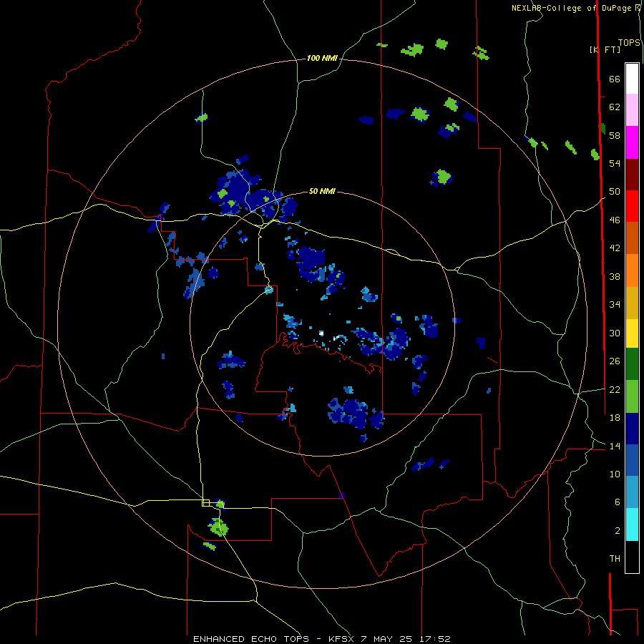Screen dimensions: 644x644
Task: Click the '46' scale label
Action: (x=615, y=220)
